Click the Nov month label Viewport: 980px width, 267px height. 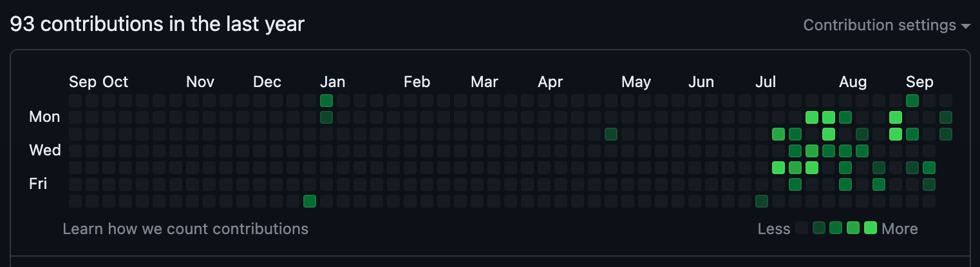(200, 83)
